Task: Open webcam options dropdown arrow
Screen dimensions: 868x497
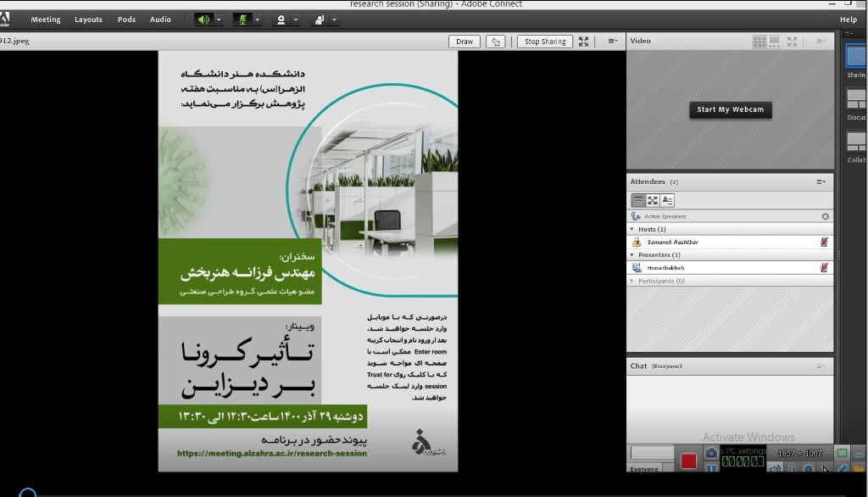Action: (x=296, y=20)
